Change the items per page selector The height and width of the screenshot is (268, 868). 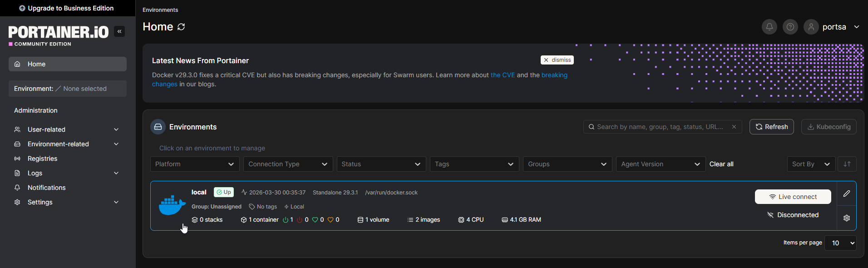[x=840, y=243]
